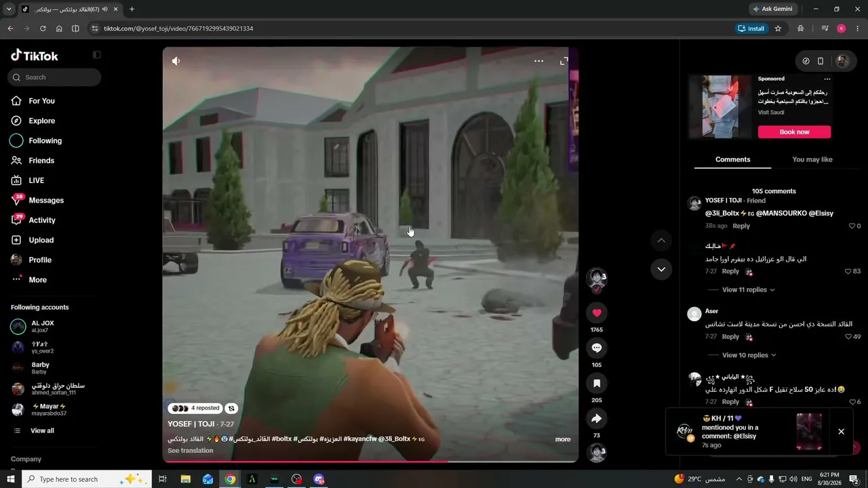The width and height of the screenshot is (868, 488).
Task: Like YOSEF | TOJI's comment with 0 likes
Action: pos(852,226)
